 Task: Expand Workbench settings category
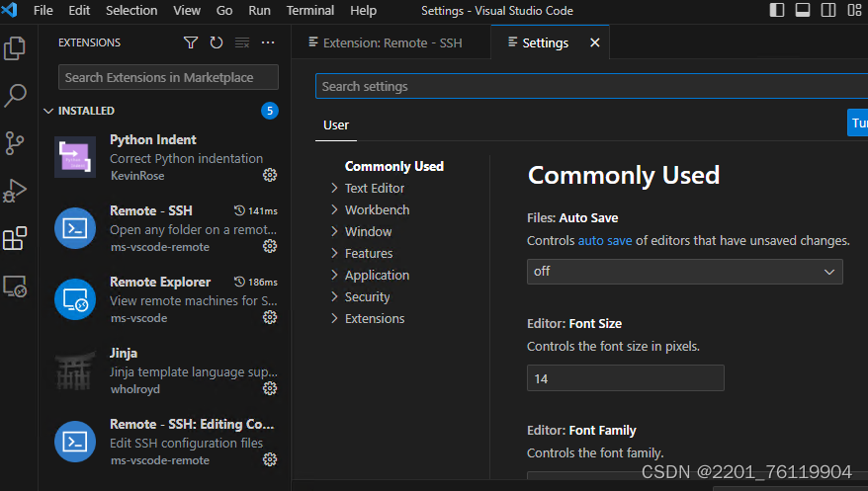334,209
